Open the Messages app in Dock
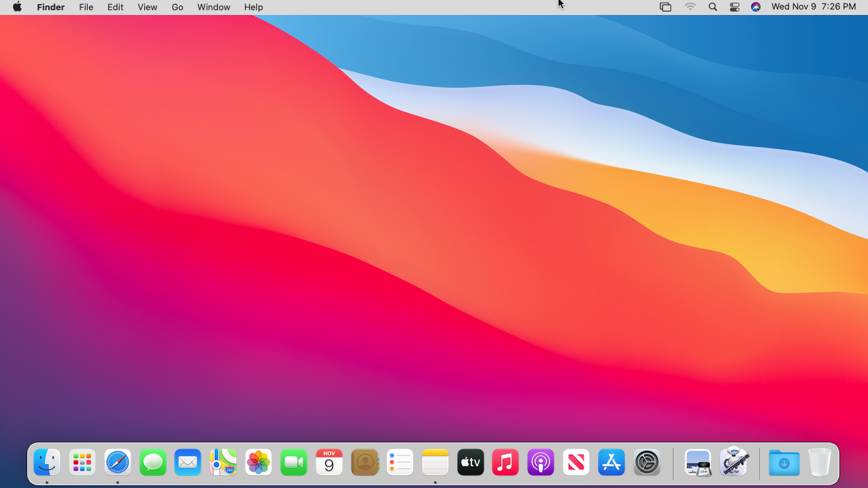The image size is (868, 488). [x=153, y=463]
